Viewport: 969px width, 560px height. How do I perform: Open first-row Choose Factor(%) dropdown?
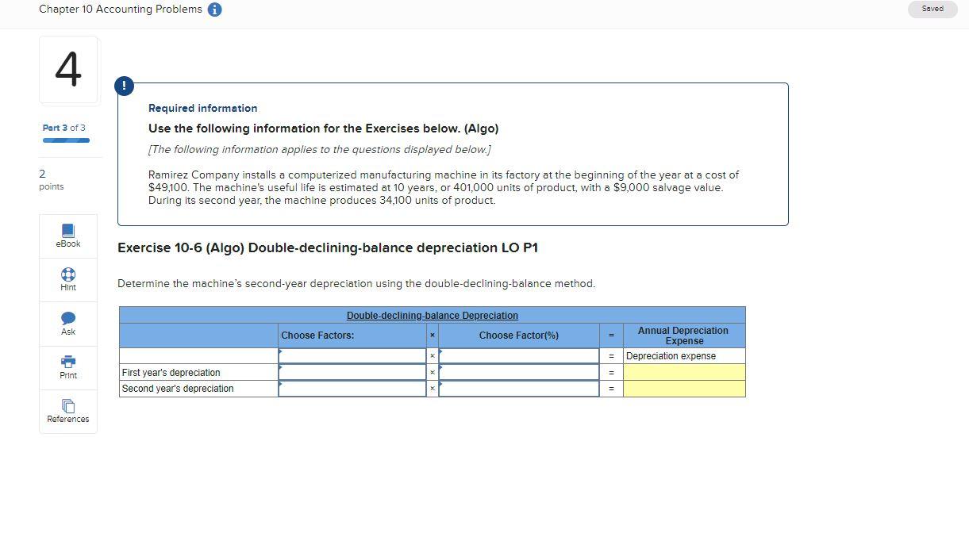519,356
